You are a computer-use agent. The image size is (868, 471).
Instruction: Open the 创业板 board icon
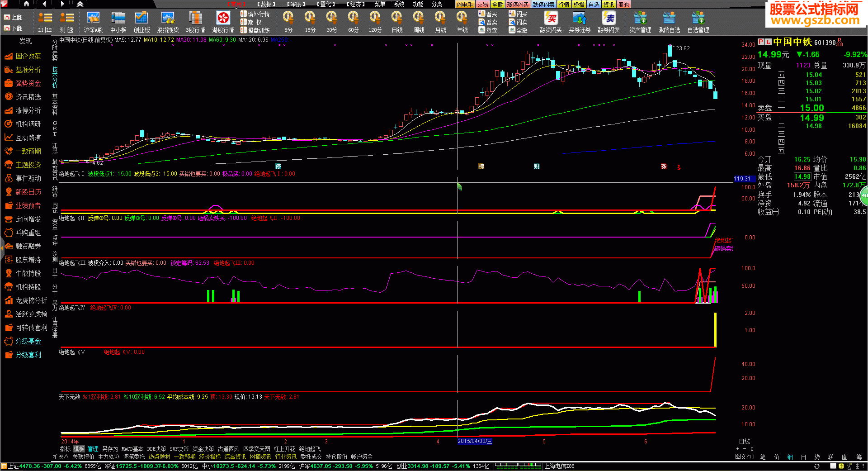pyautogui.click(x=142, y=22)
